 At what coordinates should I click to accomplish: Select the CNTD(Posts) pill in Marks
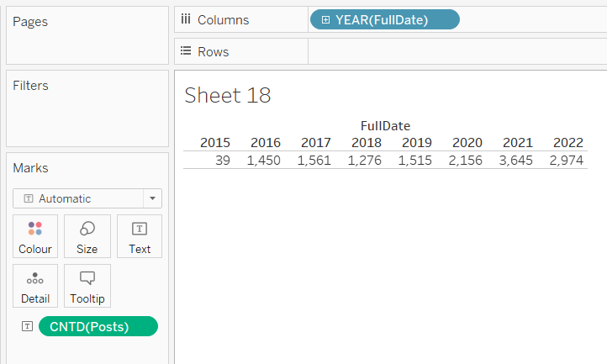point(98,326)
